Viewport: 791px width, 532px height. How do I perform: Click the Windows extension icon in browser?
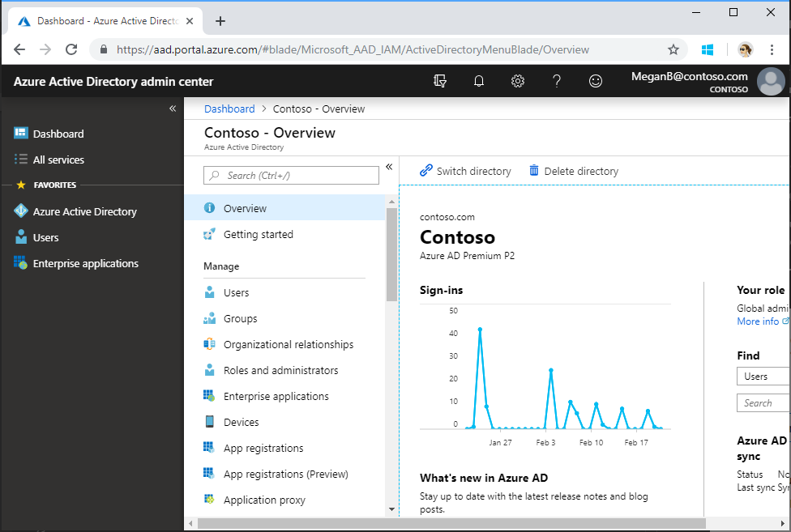point(708,49)
